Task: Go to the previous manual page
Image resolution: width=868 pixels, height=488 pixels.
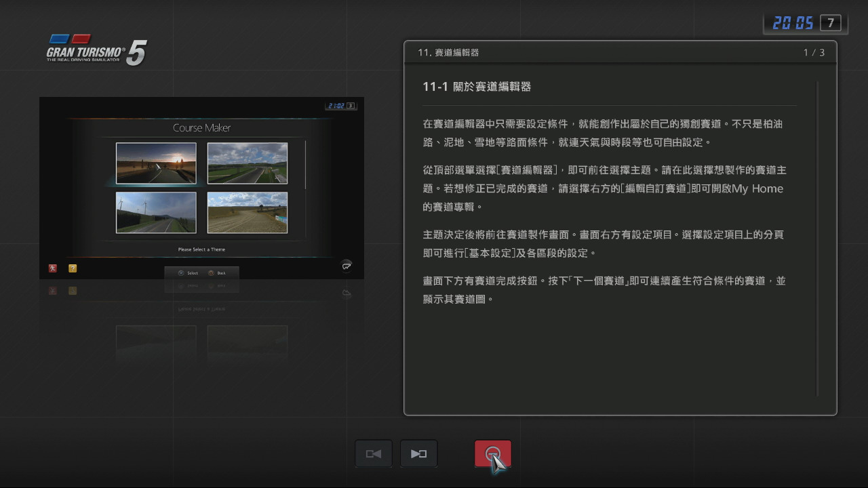Action: [x=373, y=454]
